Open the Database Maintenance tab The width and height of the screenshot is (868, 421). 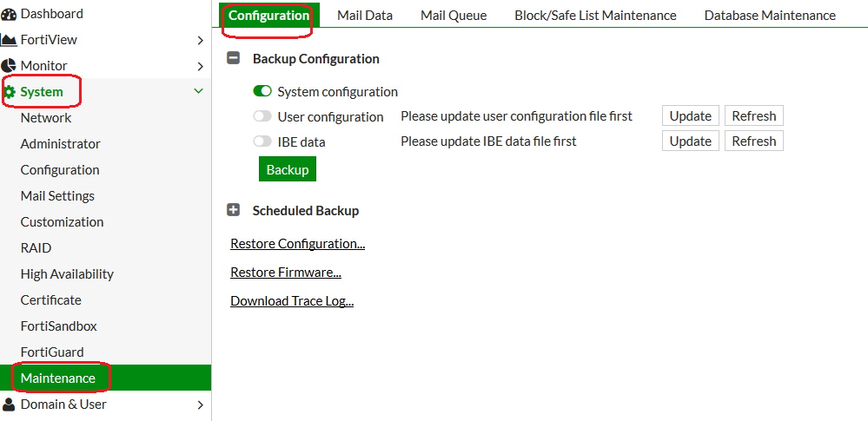[x=770, y=16]
